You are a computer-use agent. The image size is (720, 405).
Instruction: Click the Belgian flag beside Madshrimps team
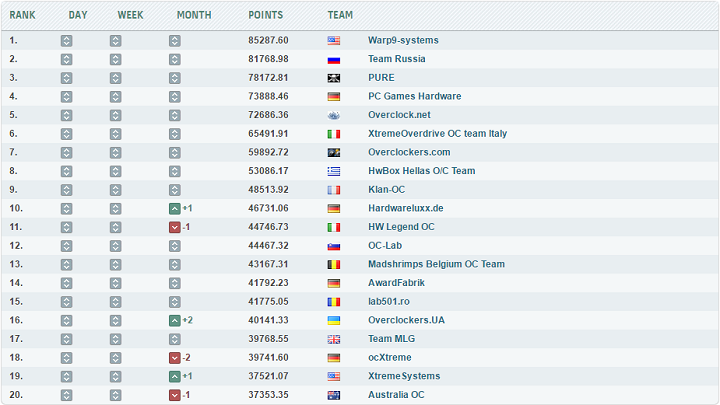333,264
